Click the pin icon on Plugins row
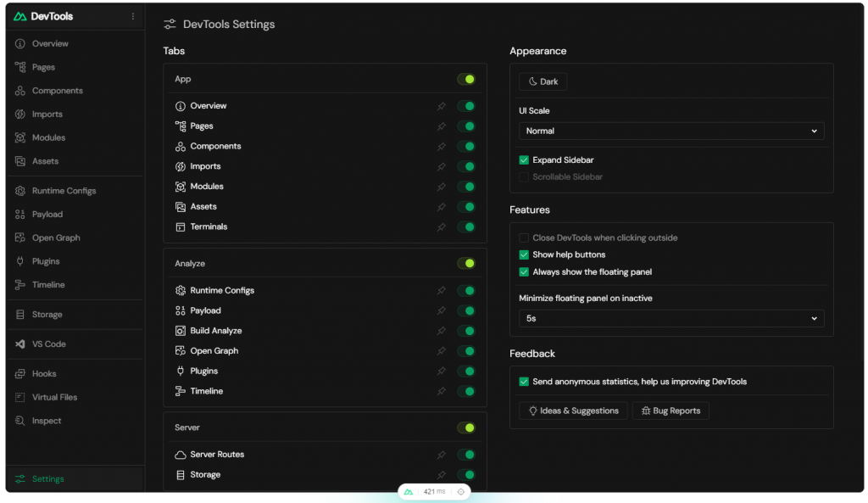 (441, 372)
